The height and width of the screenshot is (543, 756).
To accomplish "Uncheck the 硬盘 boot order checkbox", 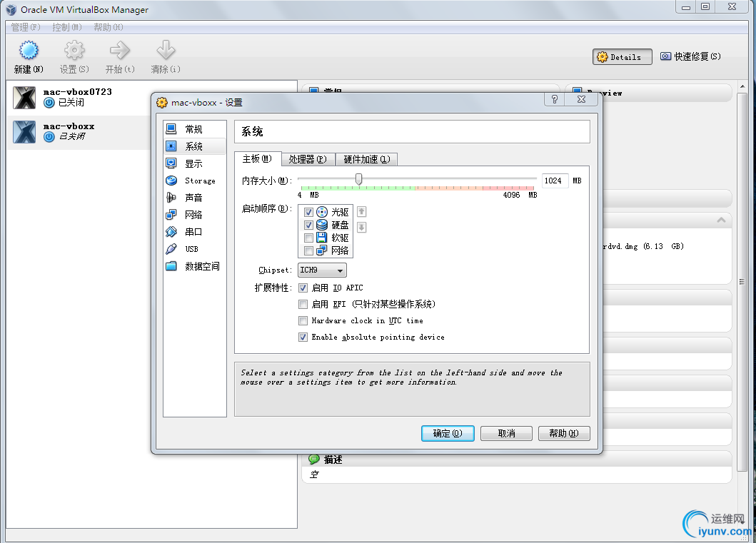I will pyautogui.click(x=308, y=225).
